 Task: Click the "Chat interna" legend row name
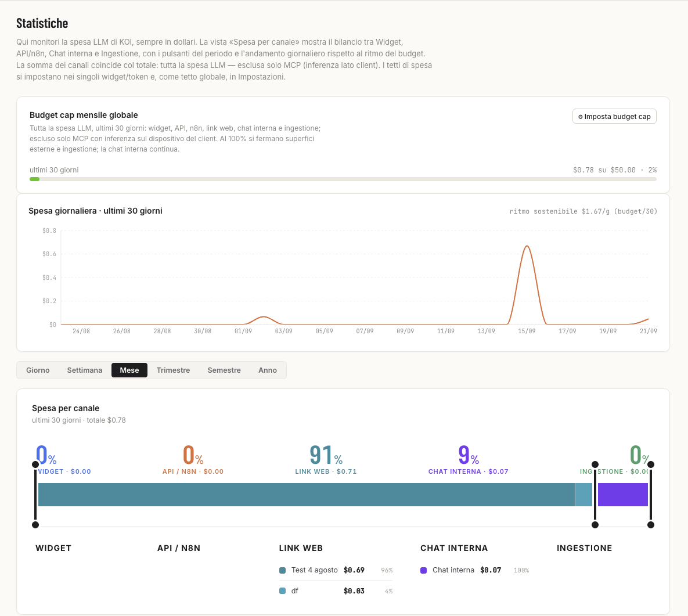[453, 570]
